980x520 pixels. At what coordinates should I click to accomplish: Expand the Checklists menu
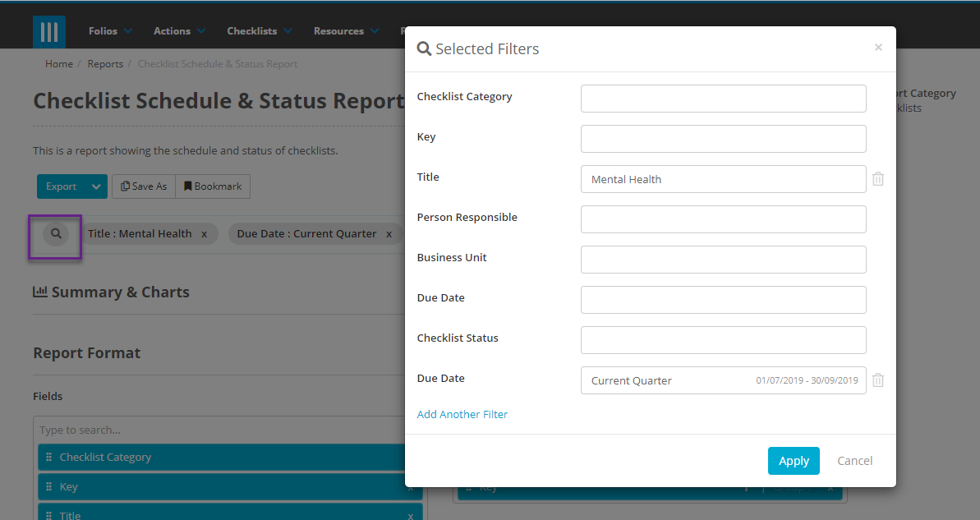coord(253,30)
